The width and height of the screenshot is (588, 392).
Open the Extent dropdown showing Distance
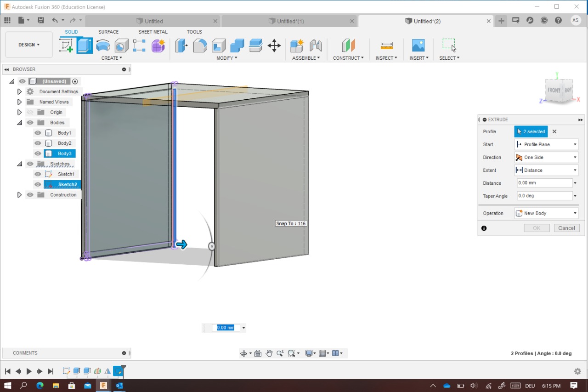[x=546, y=170]
